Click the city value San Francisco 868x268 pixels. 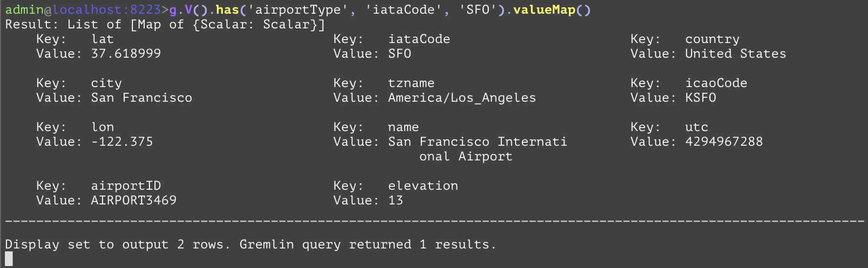(x=141, y=98)
